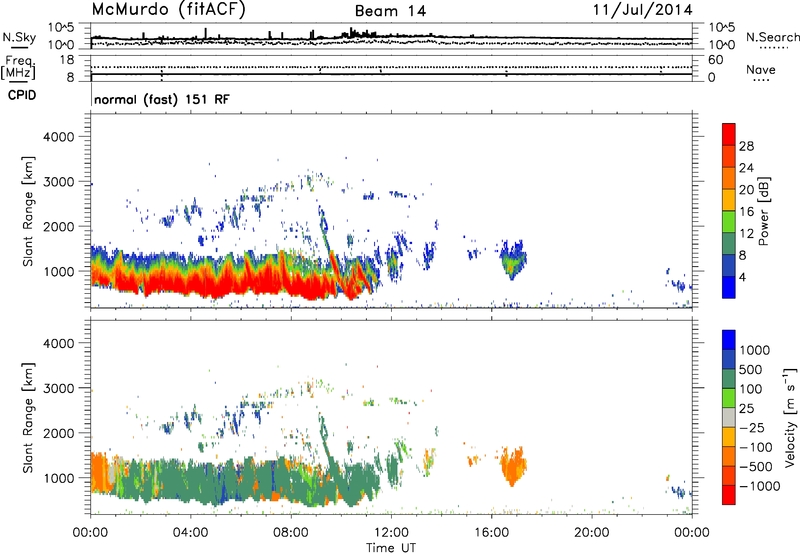Select the 4000 km tick on power panel
The width and height of the screenshot is (800, 554).
58,137
